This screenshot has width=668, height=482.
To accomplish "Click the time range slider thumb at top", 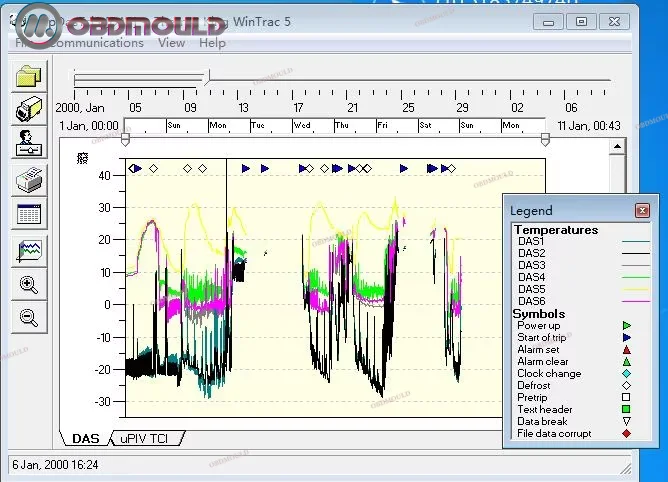I will click(207, 77).
